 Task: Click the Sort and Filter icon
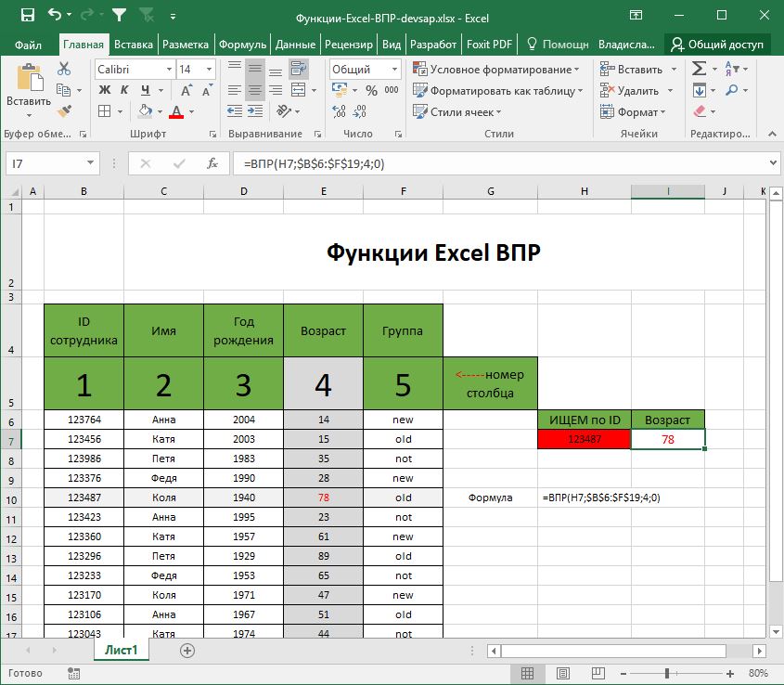click(x=731, y=69)
